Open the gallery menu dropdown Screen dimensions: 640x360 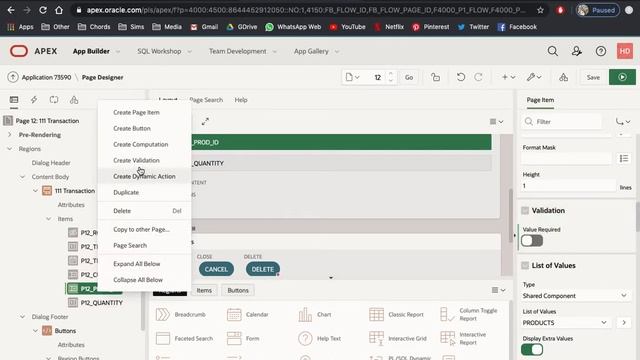pos(498,290)
